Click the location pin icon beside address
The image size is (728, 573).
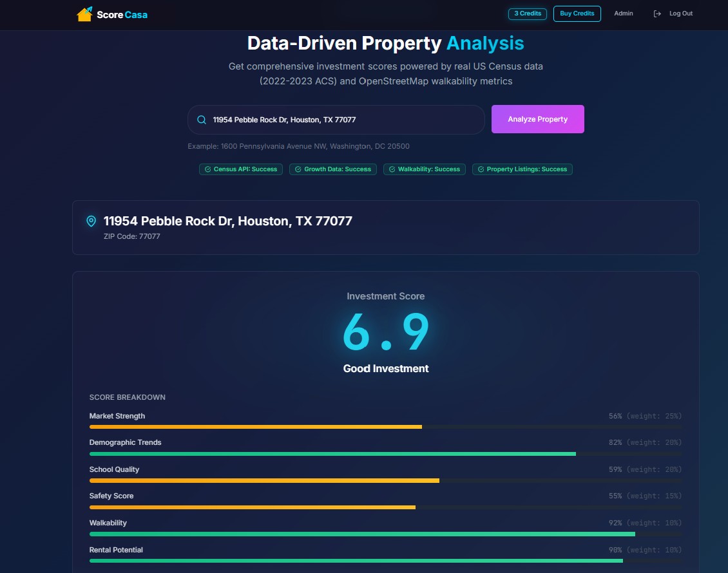(x=91, y=221)
